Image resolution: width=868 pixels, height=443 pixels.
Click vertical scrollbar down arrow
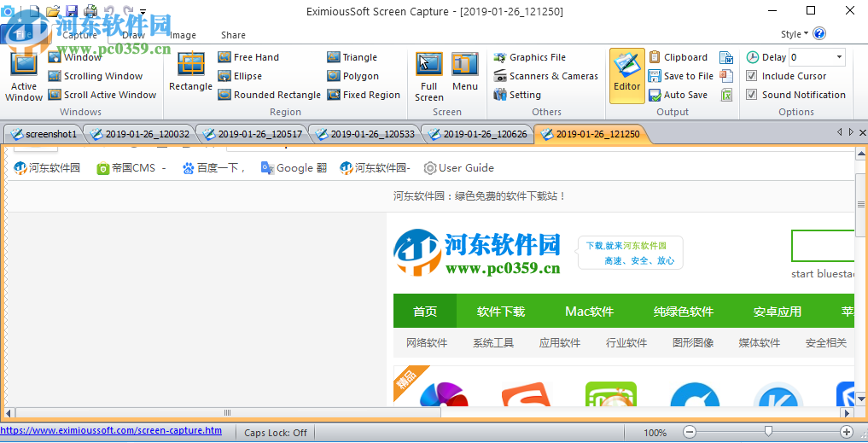[x=861, y=398]
